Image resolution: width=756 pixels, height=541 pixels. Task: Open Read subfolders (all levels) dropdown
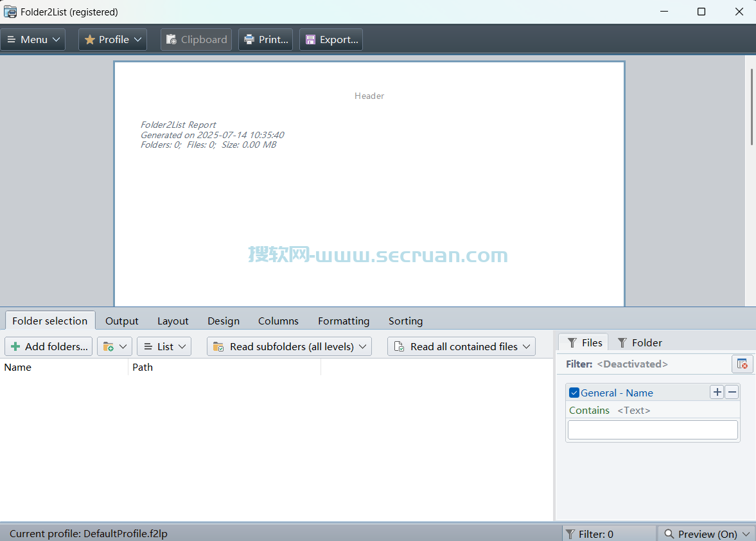pos(289,347)
